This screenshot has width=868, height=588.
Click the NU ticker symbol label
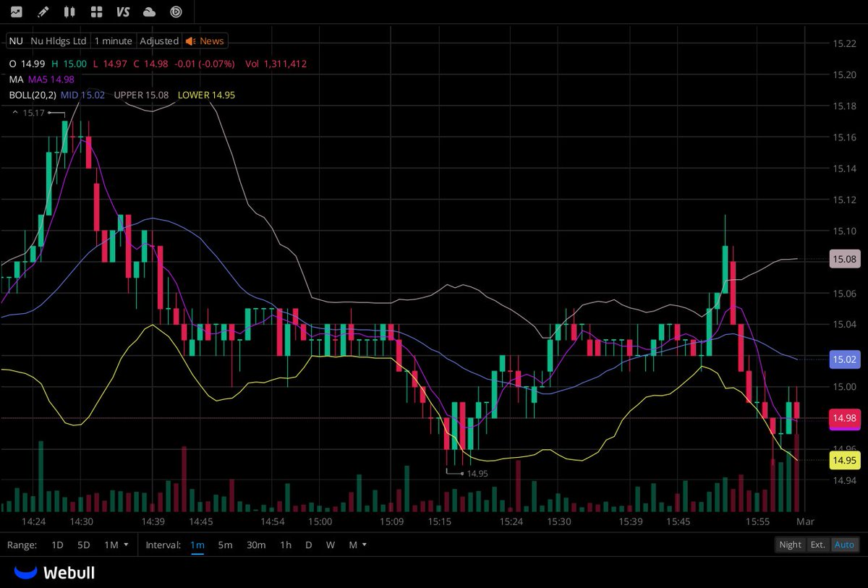pos(16,41)
